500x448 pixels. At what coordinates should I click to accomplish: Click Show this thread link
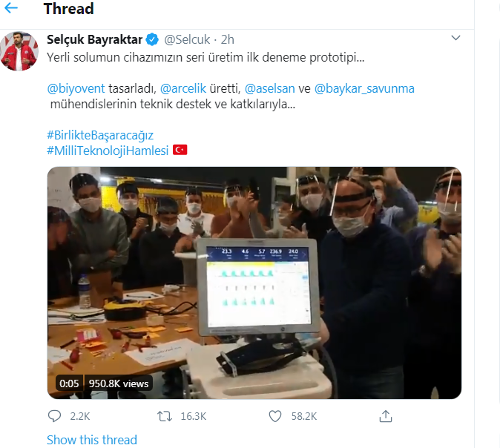[x=92, y=440]
